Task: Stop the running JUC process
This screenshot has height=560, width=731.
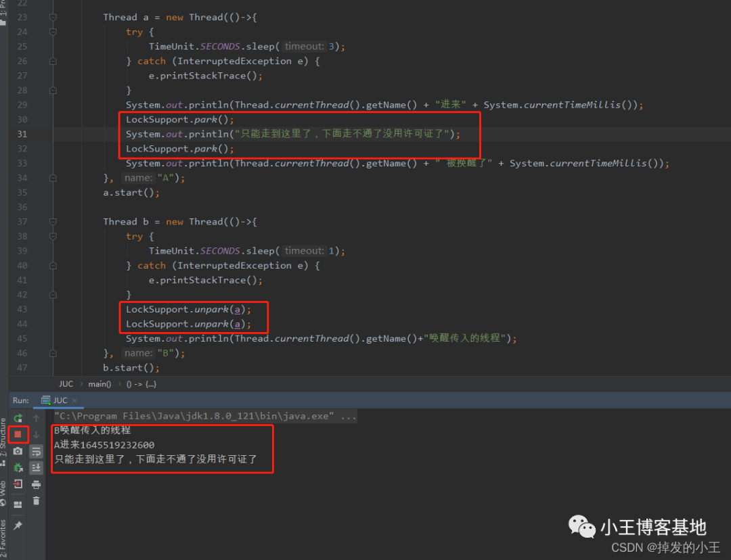Action: tap(18, 434)
